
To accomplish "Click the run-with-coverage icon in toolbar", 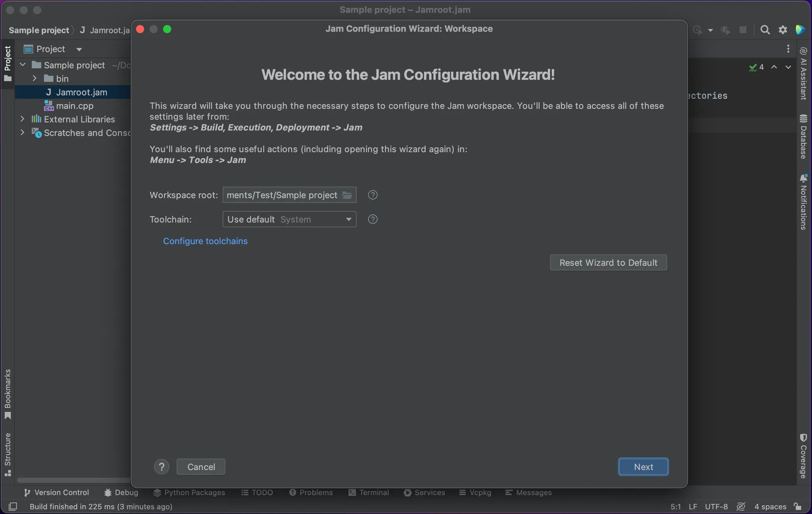I will 697,30.
